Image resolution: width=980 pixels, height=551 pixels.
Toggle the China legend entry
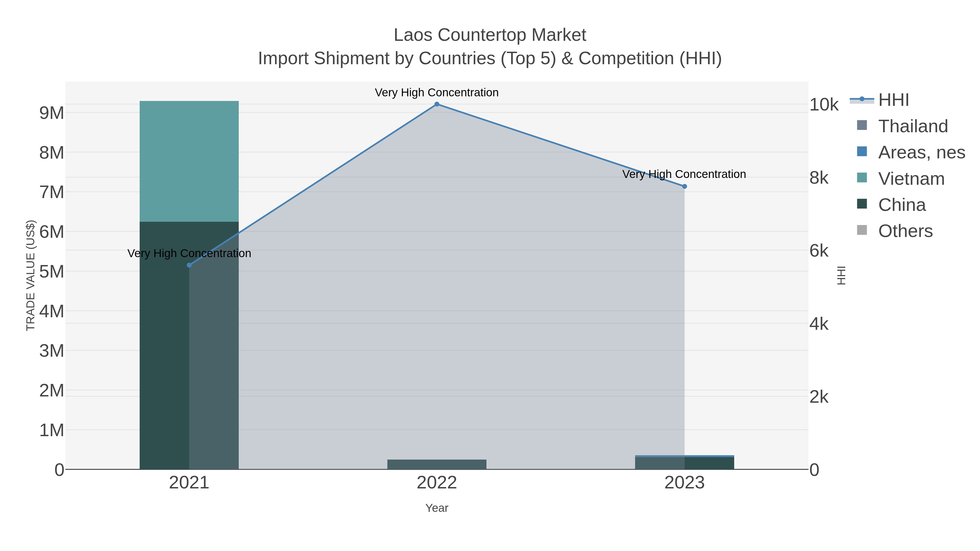[891, 205]
